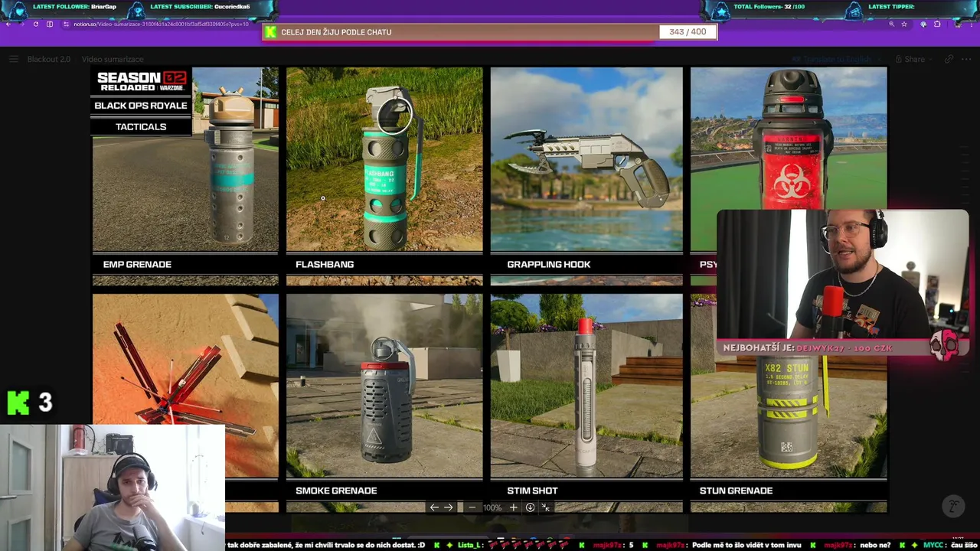This screenshot has width=980, height=551.
Task: Open the Notion sidebar hamburger menu
Action: (13, 59)
